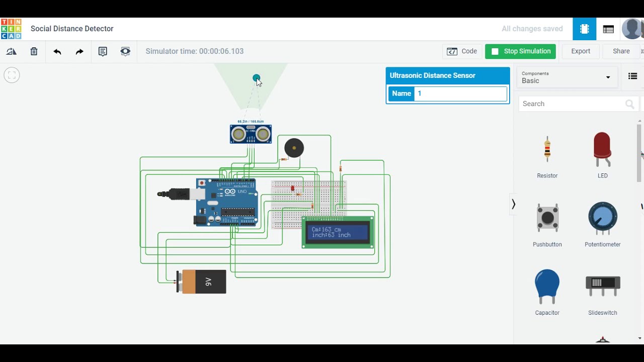Toggle components list view icon
Screen dimensions: 644x362
coord(632,76)
